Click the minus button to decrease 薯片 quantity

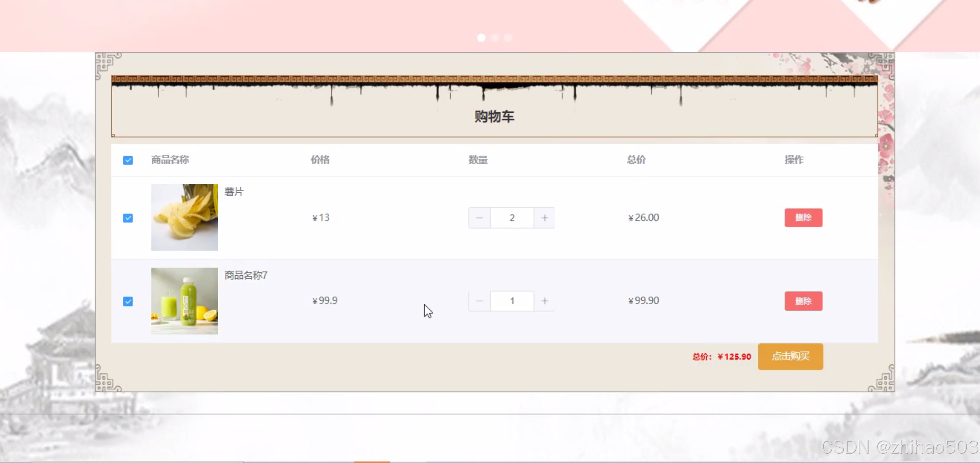479,218
